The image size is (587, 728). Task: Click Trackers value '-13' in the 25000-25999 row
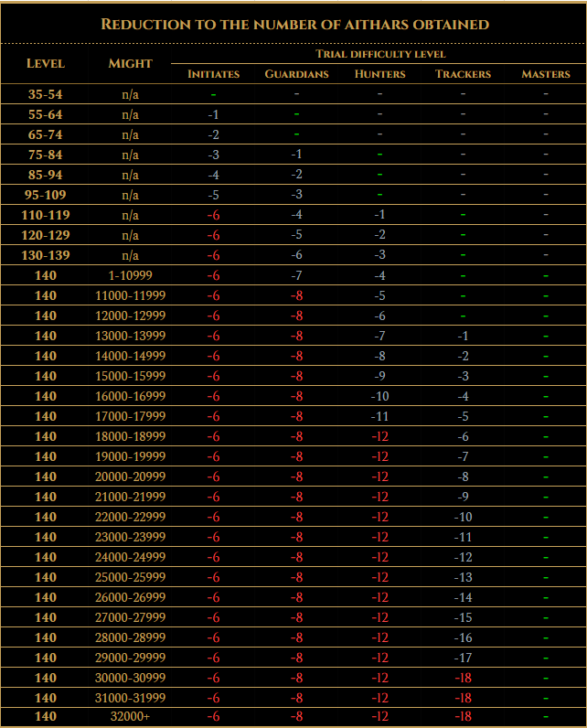(x=463, y=577)
